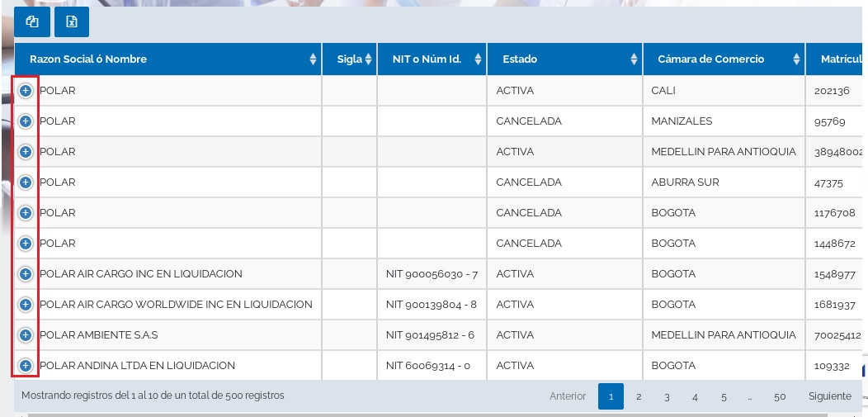Click ACTIVA status in CALI row
This screenshot has width=868, height=417.
[x=515, y=91]
